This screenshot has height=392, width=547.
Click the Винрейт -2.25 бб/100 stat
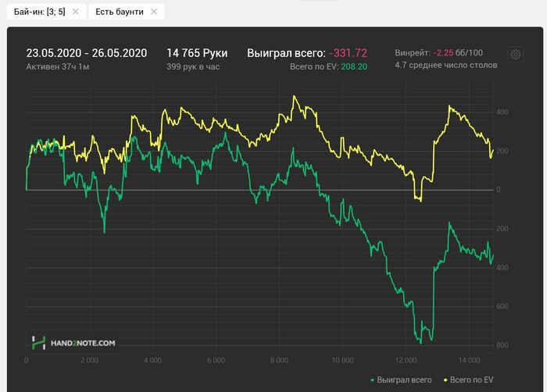445,53
